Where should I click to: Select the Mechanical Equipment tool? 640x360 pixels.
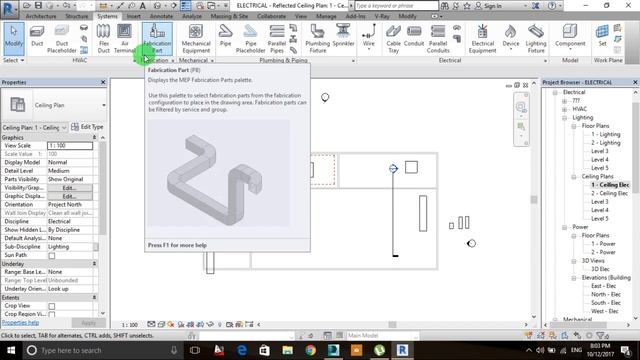[196, 39]
